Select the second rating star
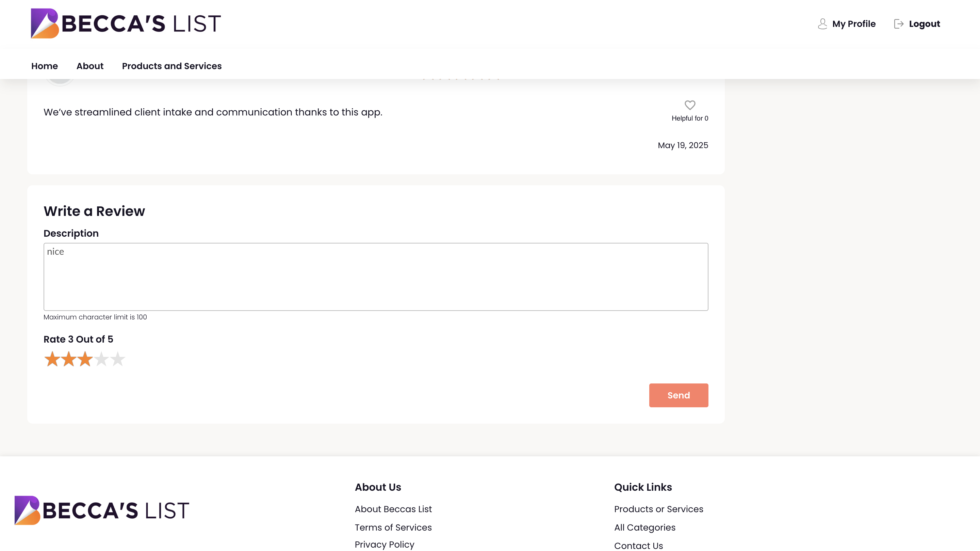This screenshot has width=980, height=551. [x=68, y=359]
